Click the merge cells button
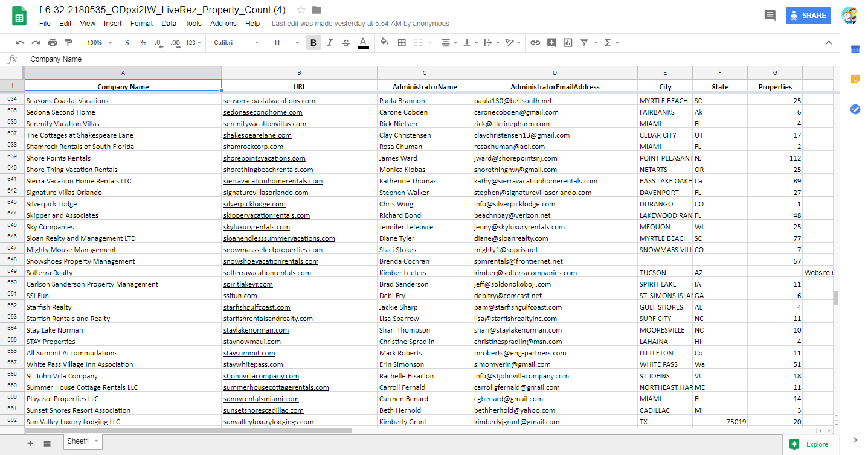Image resolution: width=868 pixels, height=455 pixels. click(x=419, y=43)
